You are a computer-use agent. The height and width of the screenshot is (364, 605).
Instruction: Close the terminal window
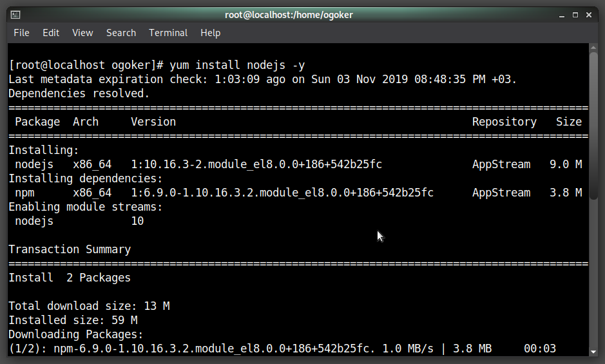(589, 15)
